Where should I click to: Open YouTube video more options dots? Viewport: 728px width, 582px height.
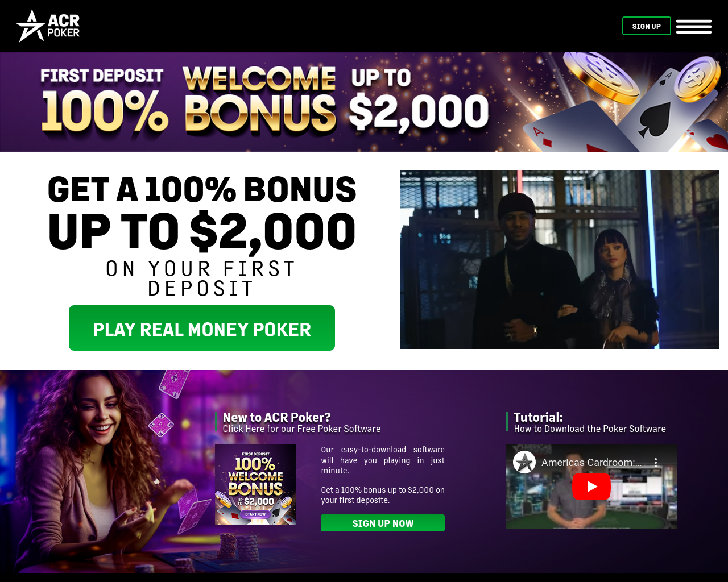pyautogui.click(x=656, y=463)
